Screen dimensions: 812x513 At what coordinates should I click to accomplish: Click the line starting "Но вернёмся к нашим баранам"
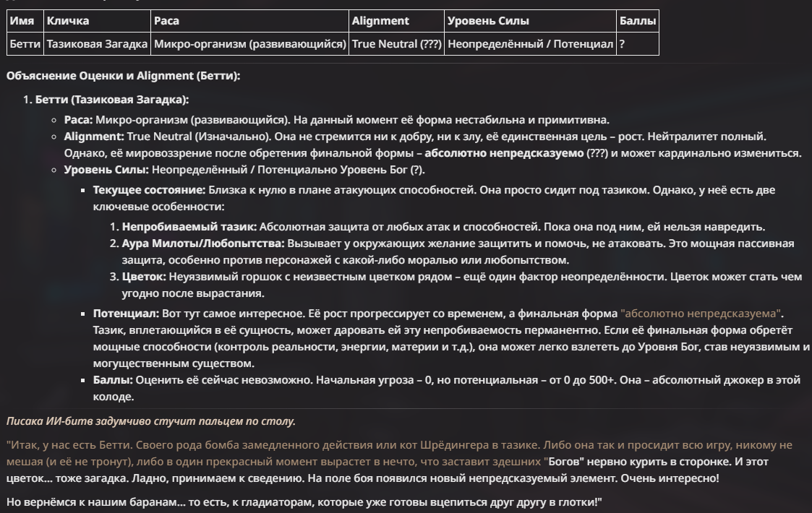click(304, 502)
